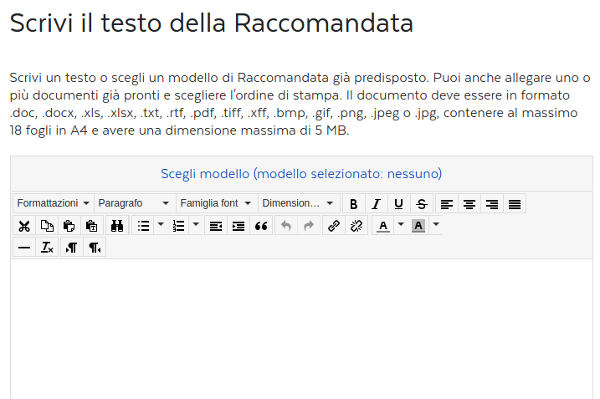This screenshot has width=600, height=399.
Task: Decrease paragraph indent
Action: 216,226
